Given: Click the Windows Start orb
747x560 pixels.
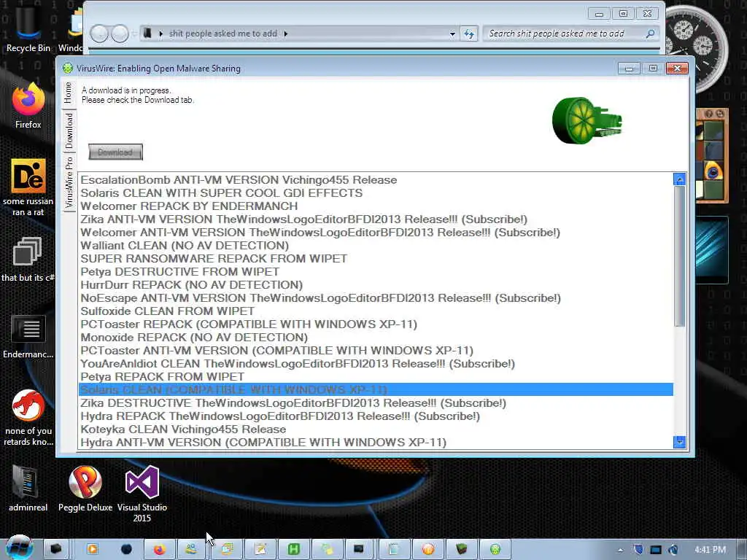Looking at the screenshot, I should [x=19, y=548].
